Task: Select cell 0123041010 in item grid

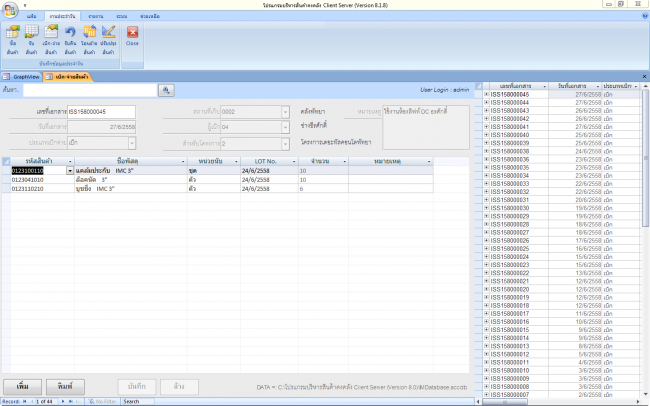Action: (42, 180)
